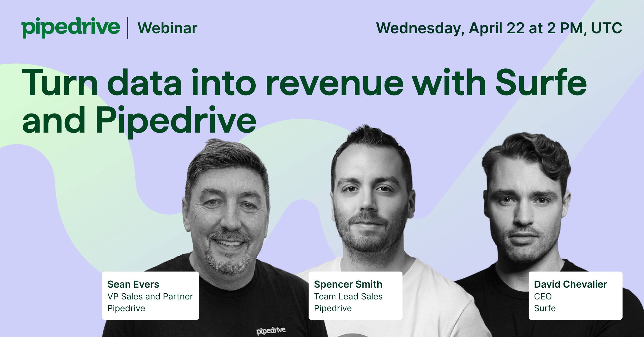The width and height of the screenshot is (644, 337).
Task: Click 'VP Sales and Partner' title text
Action: pyautogui.click(x=150, y=296)
